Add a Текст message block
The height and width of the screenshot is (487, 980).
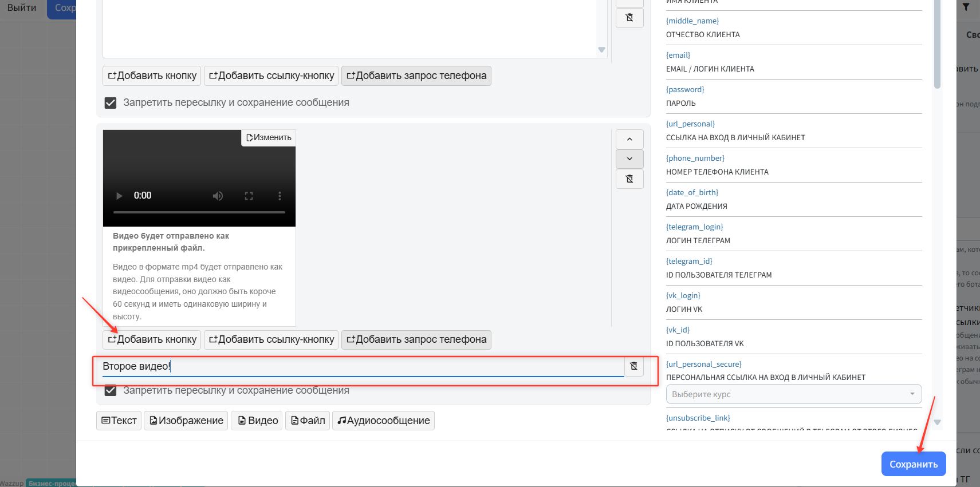tap(119, 421)
